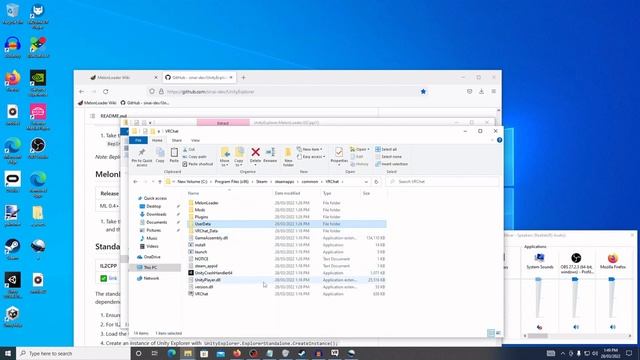
Task: Open the New item dropdown
Action: 310,149
